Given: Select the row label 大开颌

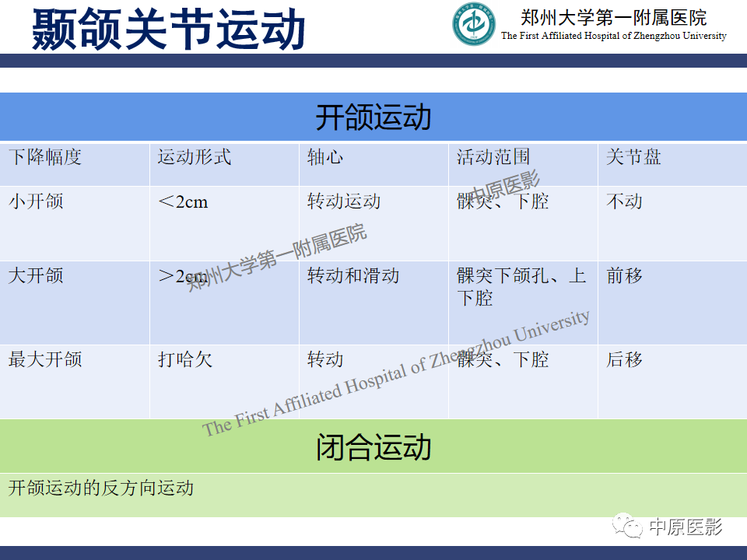Looking at the screenshot, I should (x=37, y=275).
